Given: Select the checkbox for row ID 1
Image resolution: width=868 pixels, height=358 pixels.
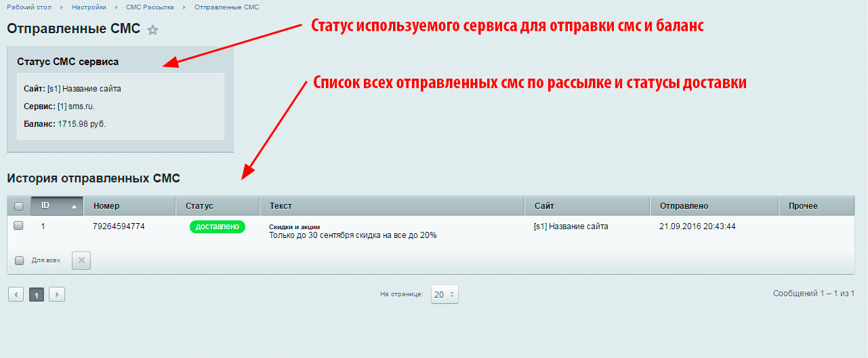Looking at the screenshot, I should (x=19, y=226).
